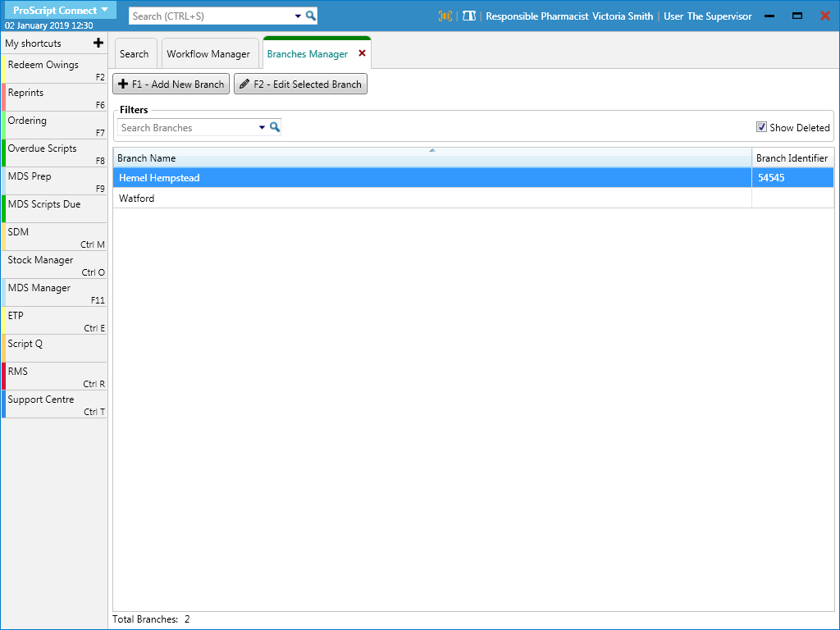This screenshot has width=840, height=630.
Task: Switch to the Workflow Manager tab
Action: [208, 53]
